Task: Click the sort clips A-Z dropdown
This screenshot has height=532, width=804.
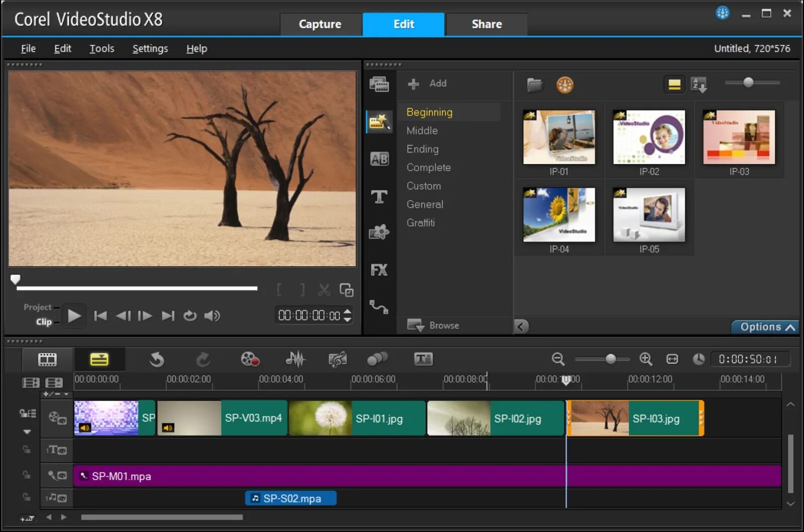Action: click(x=698, y=85)
